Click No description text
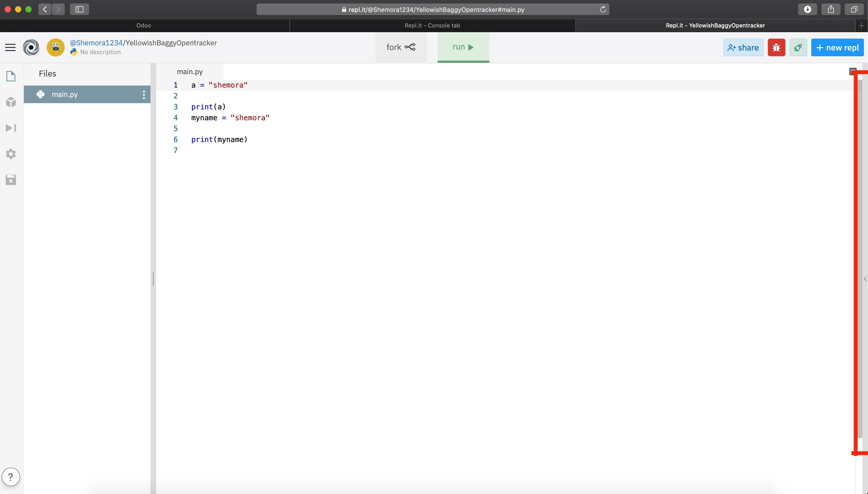The image size is (868, 494). coord(100,52)
